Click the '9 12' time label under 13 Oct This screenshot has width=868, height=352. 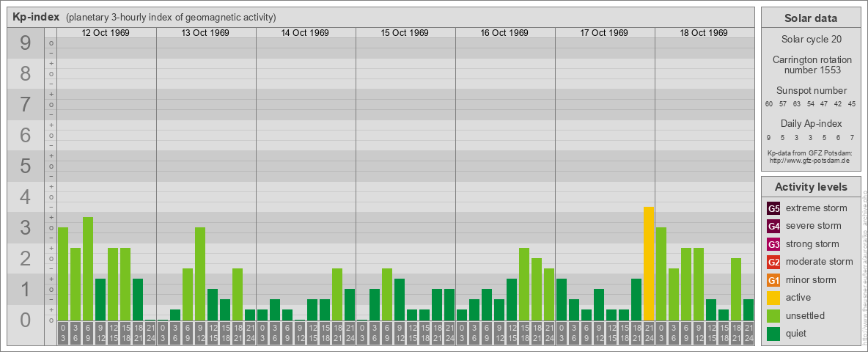tap(200, 333)
